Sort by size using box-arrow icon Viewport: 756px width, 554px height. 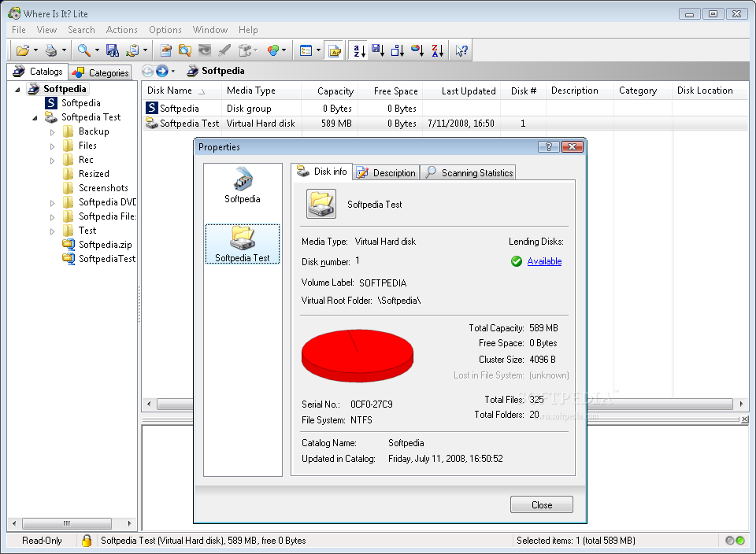pos(398,50)
